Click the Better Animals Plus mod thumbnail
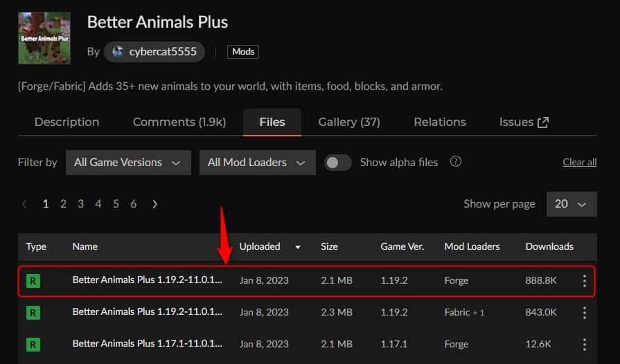The width and height of the screenshot is (620, 364). [x=45, y=39]
